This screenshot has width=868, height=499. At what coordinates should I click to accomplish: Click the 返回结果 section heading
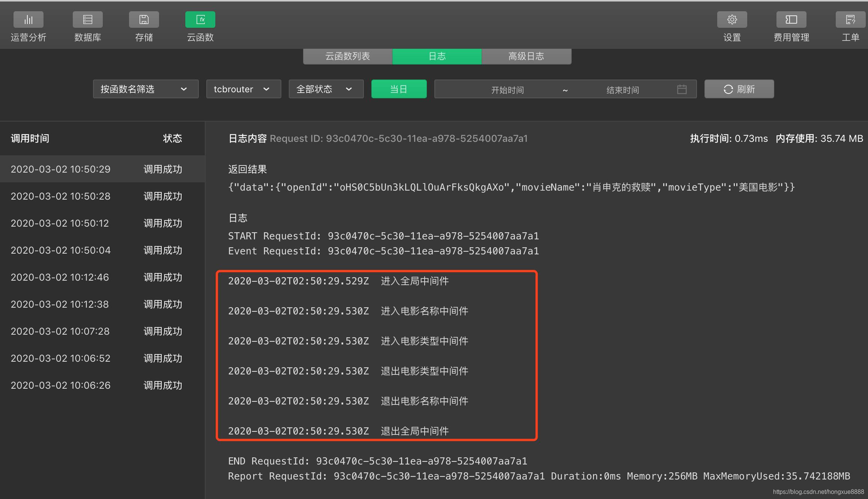coord(248,169)
